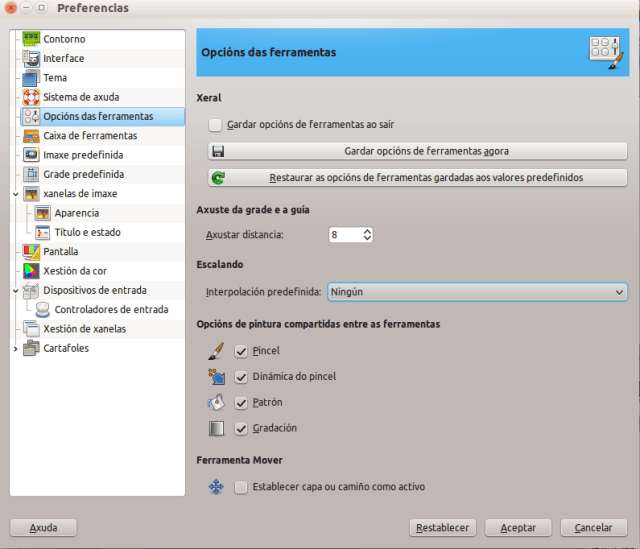Click the brush dynamics icon beside Dinámica

216,376
